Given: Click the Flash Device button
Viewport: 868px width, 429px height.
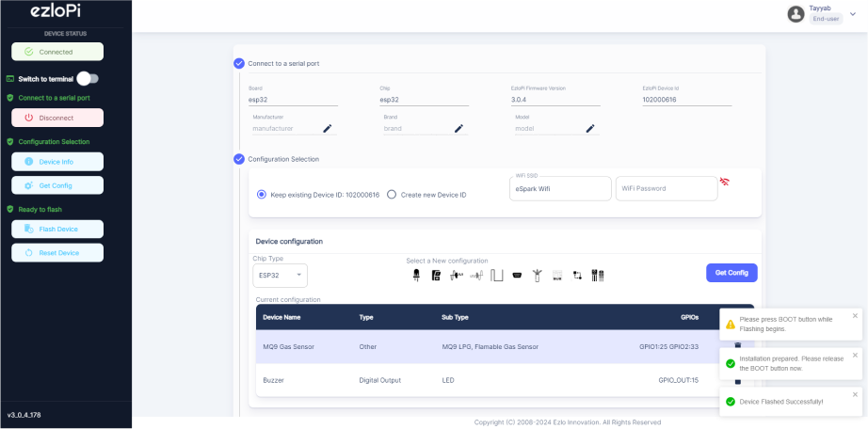Looking at the screenshot, I should pos(57,230).
